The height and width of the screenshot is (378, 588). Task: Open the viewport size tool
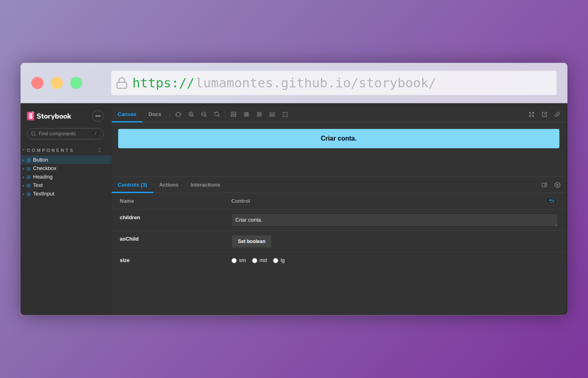point(259,114)
